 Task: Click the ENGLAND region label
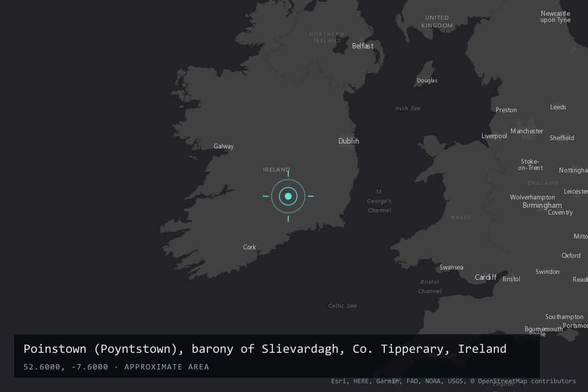pyautogui.click(x=543, y=183)
